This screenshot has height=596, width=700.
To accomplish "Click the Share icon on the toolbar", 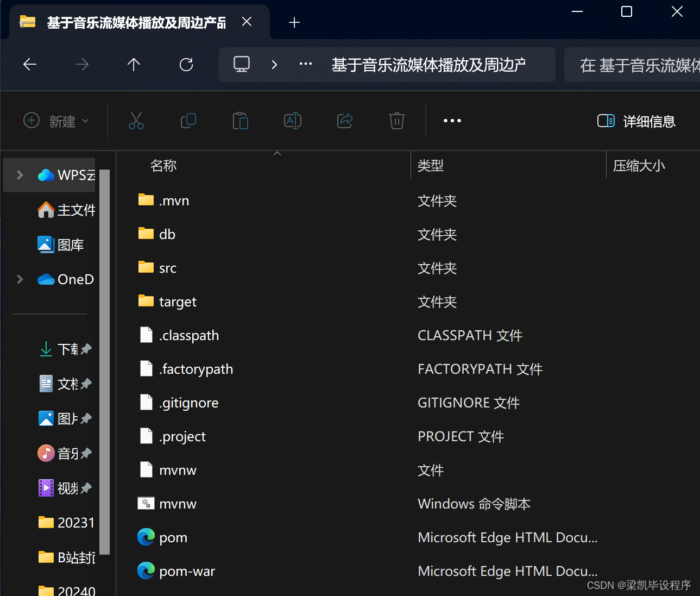I will click(x=345, y=121).
